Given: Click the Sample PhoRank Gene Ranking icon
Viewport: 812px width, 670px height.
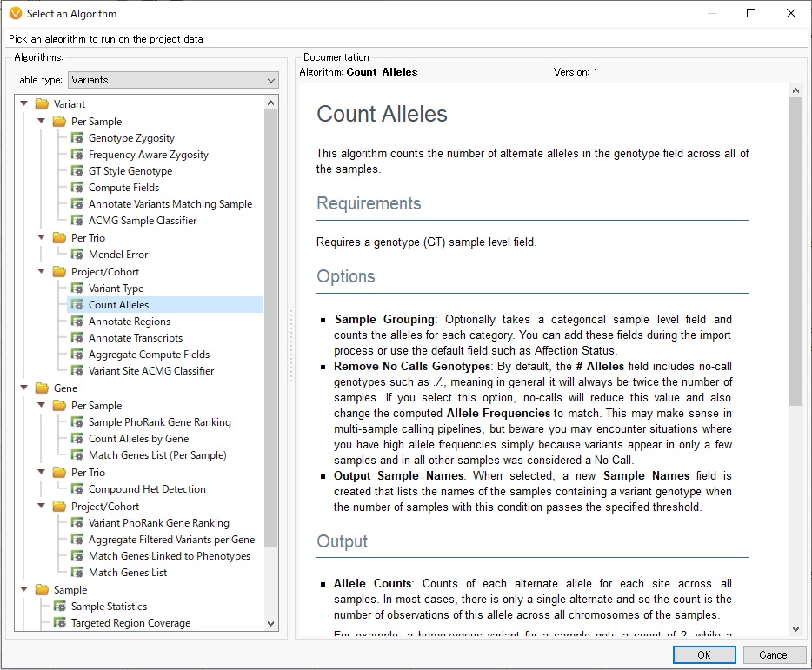Looking at the screenshot, I should pos(77,422).
